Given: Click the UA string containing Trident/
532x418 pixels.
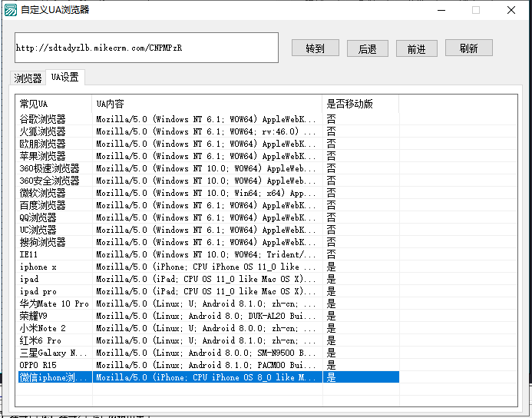Looking at the screenshot, I should click(x=206, y=254).
